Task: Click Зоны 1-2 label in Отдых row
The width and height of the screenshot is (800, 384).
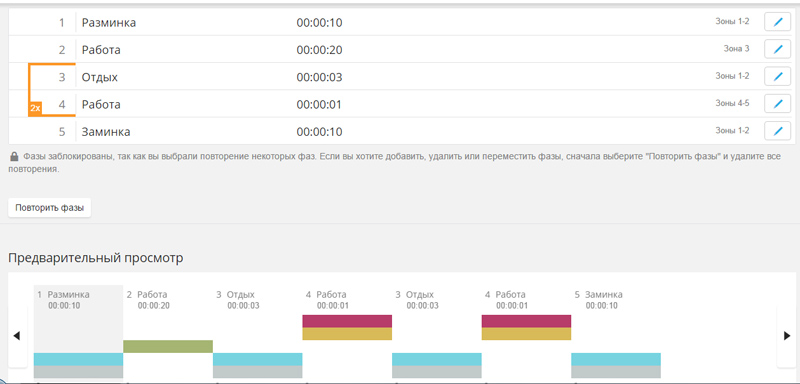Action: coord(732,76)
